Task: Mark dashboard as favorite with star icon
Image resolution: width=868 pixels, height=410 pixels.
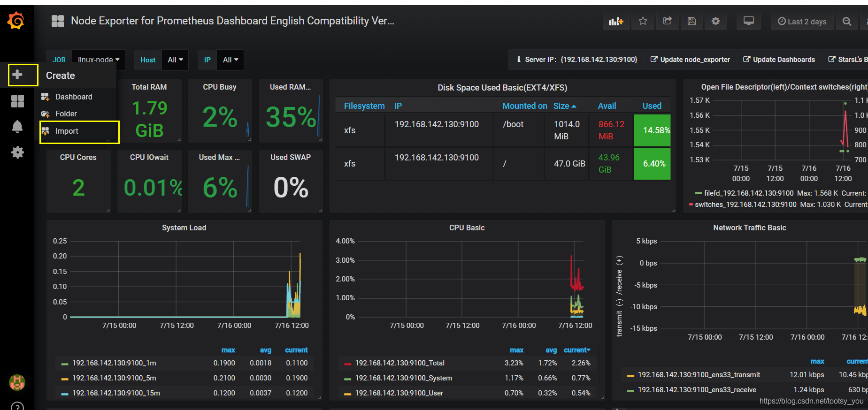Action: pos(643,21)
